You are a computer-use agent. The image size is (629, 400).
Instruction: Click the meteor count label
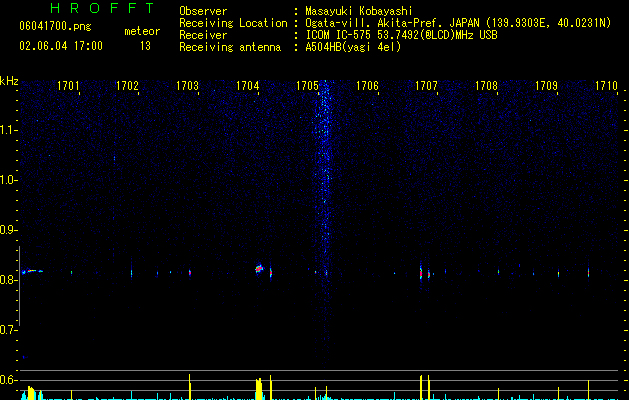142,31
